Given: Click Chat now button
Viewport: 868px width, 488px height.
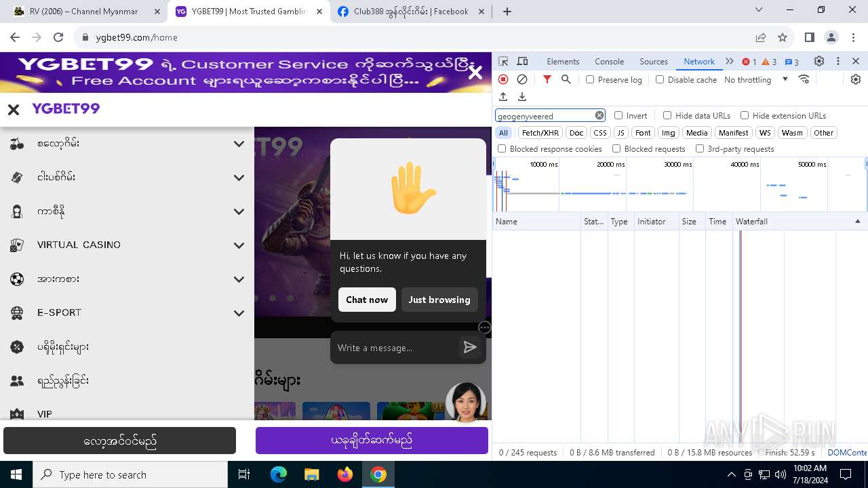Looking at the screenshot, I should pos(367,300).
